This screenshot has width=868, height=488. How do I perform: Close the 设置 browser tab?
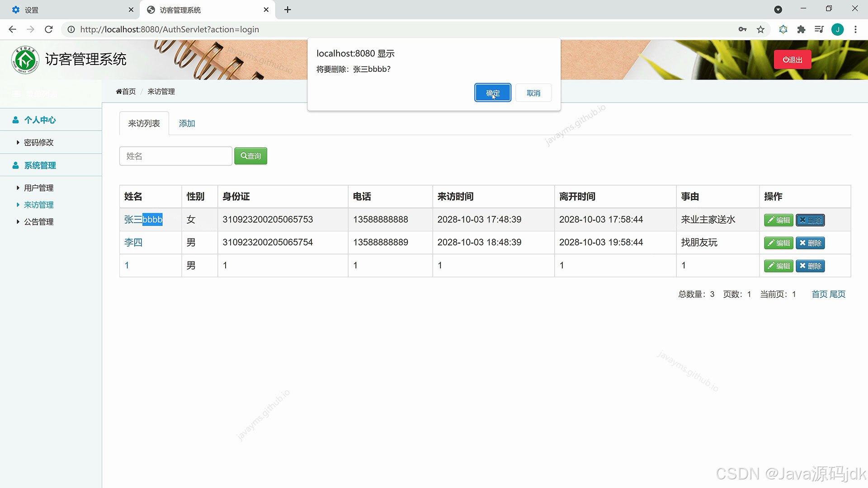[131, 9]
